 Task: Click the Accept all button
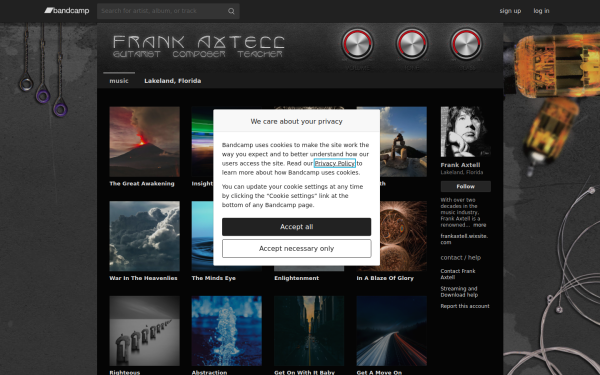[x=297, y=227]
